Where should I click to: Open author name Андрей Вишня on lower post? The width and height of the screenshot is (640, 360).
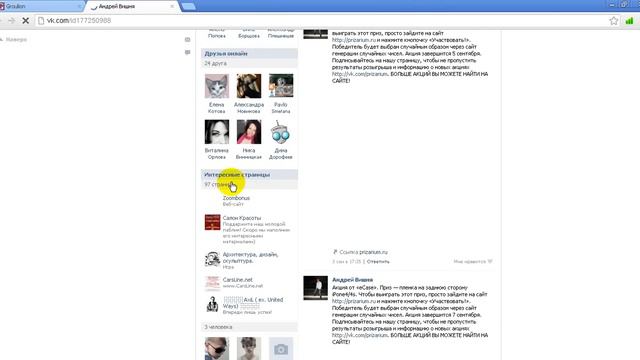click(352, 280)
